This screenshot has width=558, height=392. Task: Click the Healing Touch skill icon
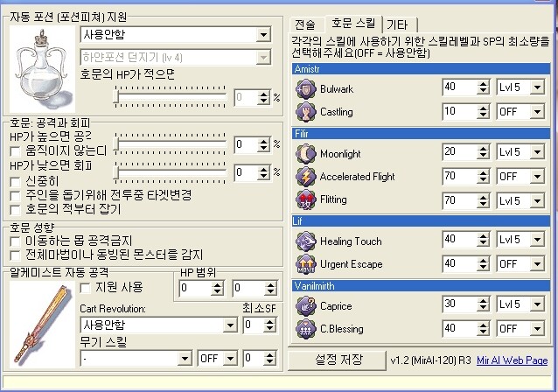306,240
